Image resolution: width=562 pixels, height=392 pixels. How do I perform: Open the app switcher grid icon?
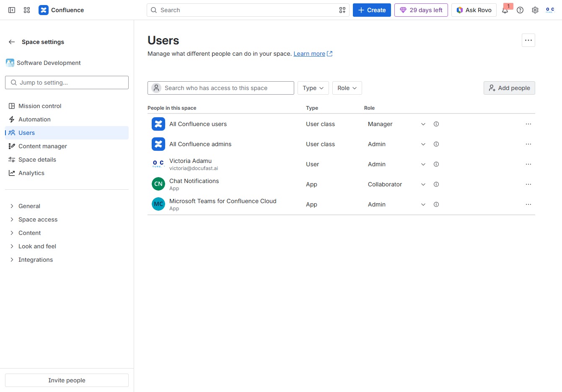[27, 10]
